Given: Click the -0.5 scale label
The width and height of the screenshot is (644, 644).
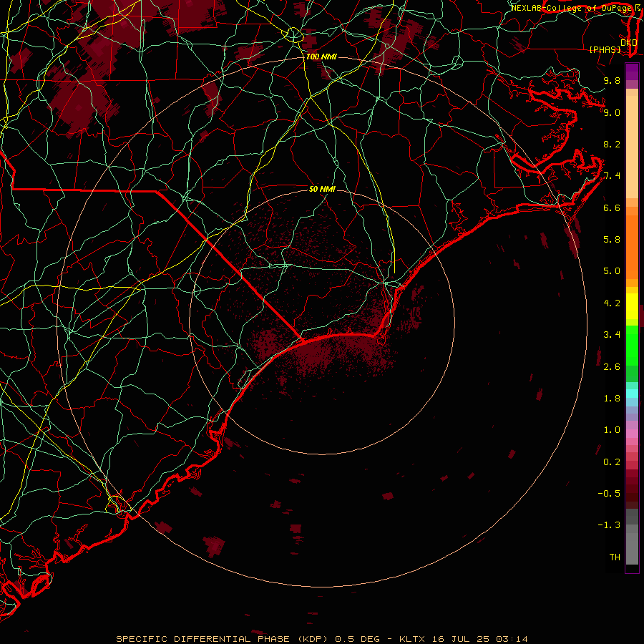Looking at the screenshot, I should pos(609,494).
